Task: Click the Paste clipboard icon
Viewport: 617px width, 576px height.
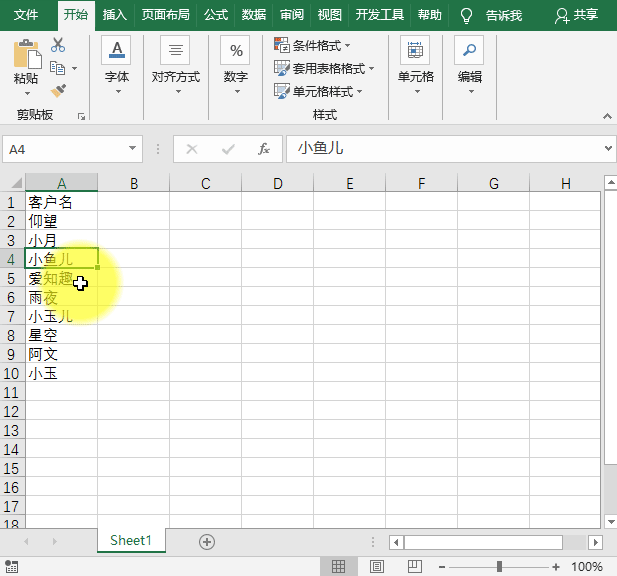Action: (27, 54)
